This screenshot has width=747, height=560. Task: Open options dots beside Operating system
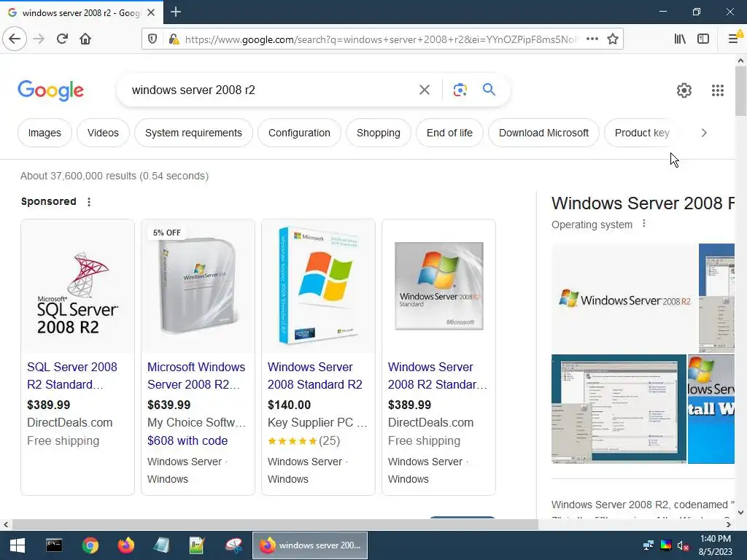(x=644, y=223)
